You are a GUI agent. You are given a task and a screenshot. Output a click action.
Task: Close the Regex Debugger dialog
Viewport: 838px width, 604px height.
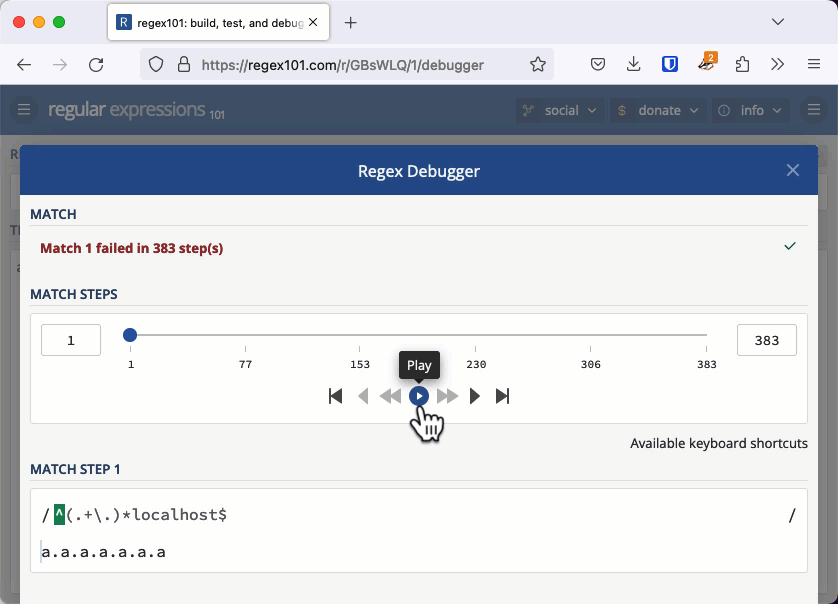tap(793, 170)
